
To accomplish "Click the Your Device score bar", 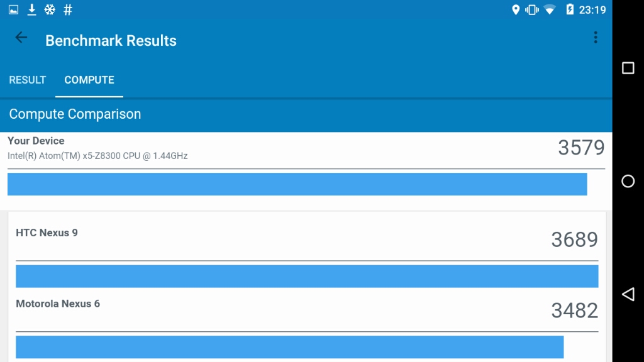I will point(297,184).
